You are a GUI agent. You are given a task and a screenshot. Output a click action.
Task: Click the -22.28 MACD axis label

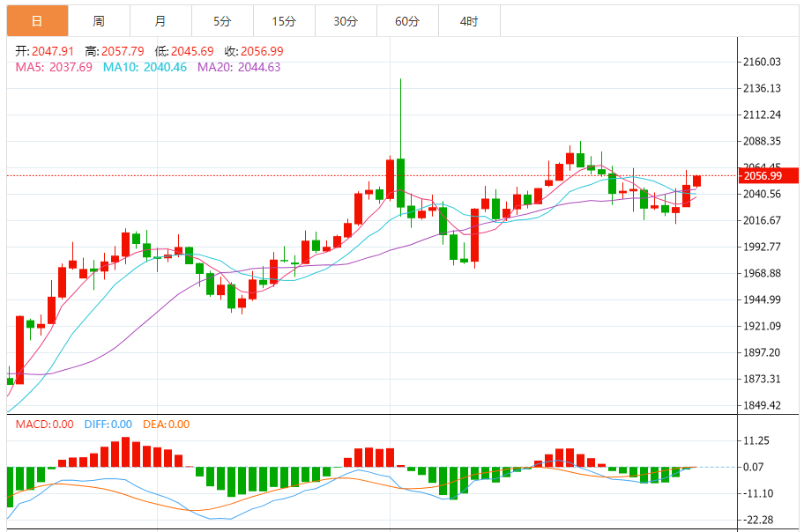(758, 521)
